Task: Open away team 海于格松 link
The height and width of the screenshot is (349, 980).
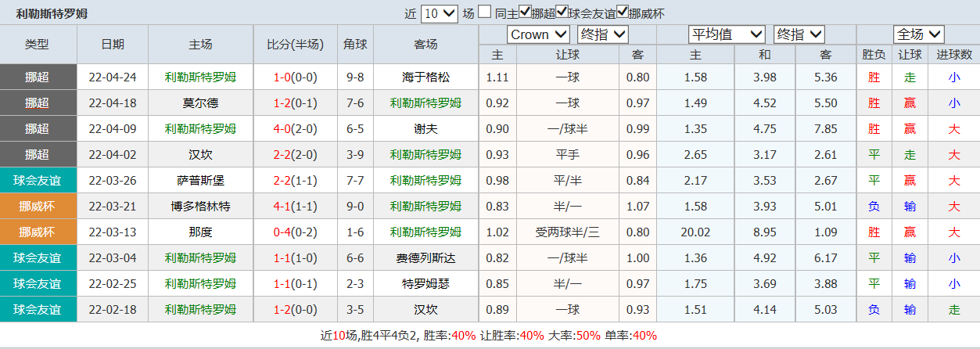Action: (x=425, y=77)
